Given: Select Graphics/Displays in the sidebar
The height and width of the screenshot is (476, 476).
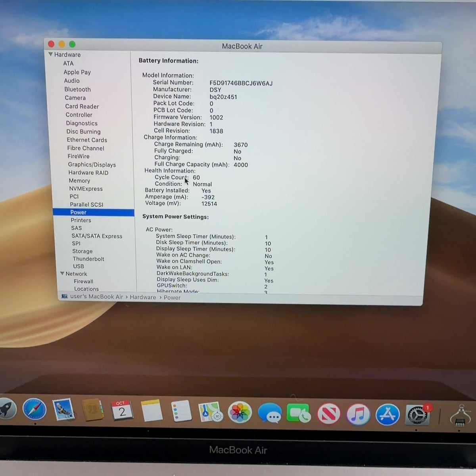Looking at the screenshot, I should click(x=92, y=165).
